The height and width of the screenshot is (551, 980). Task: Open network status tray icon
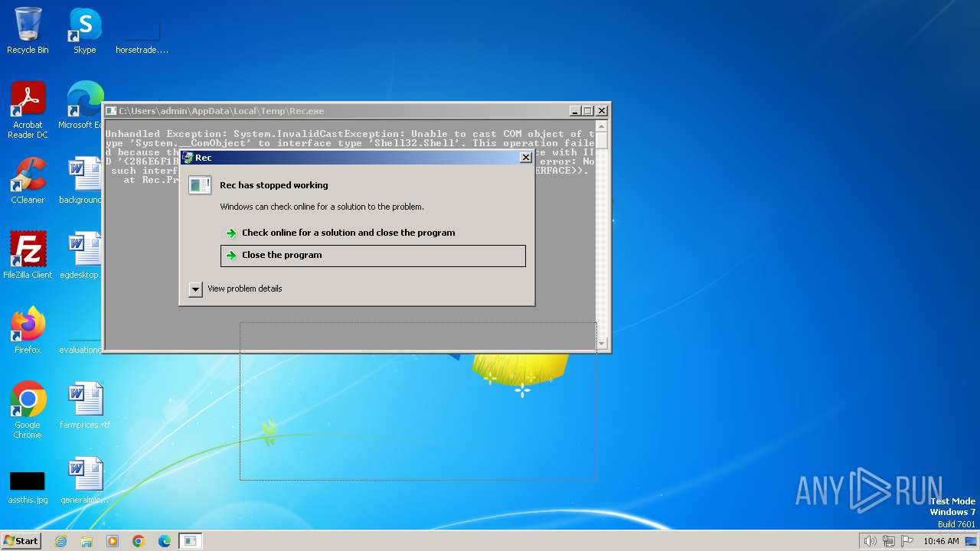[x=889, y=541]
